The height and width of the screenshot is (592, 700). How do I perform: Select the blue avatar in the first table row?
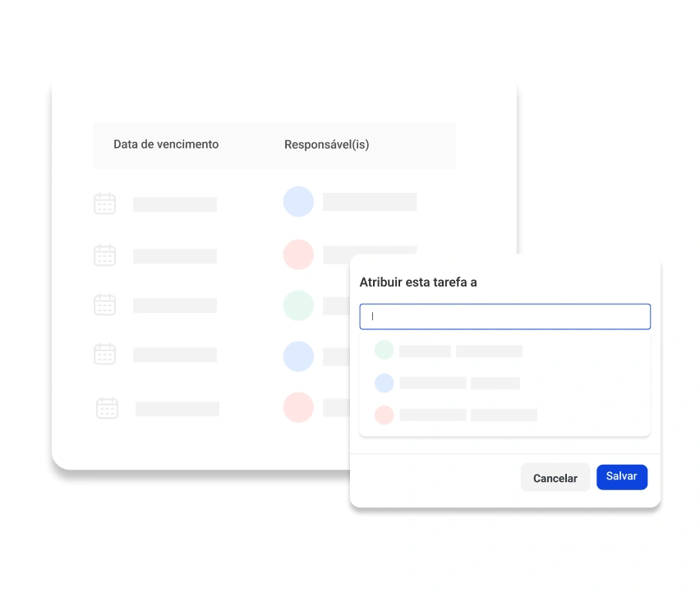click(x=298, y=202)
